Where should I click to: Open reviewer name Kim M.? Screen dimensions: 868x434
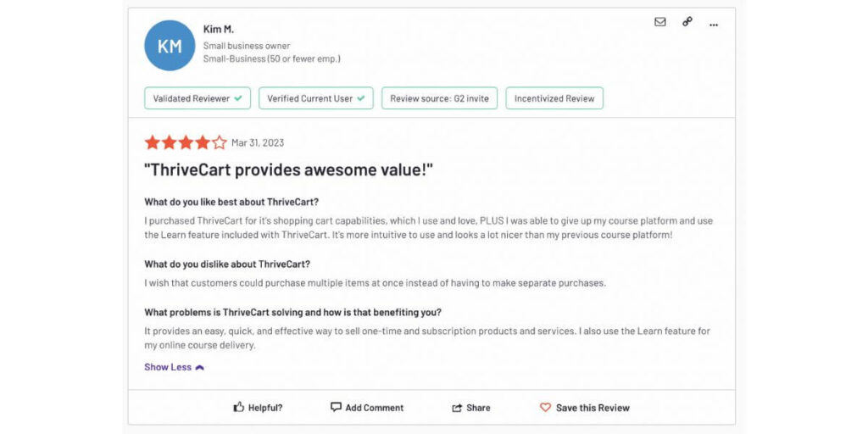coord(219,30)
